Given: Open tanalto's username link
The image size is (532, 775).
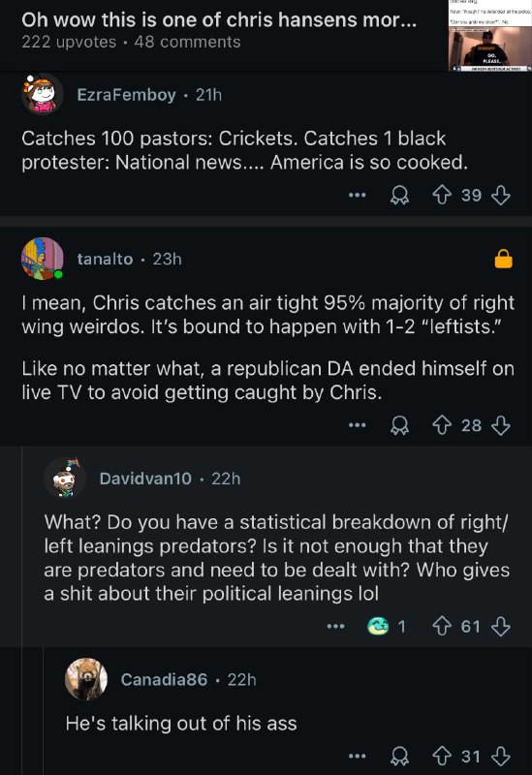Looking at the screenshot, I should 105,259.
